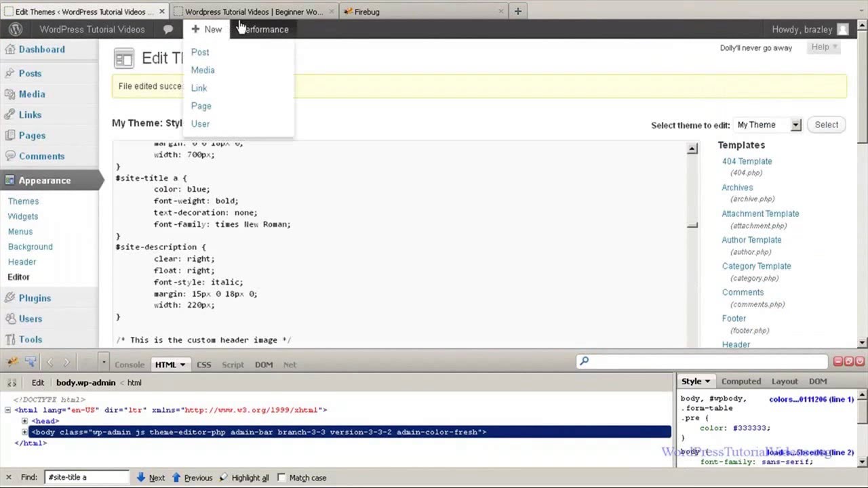Close the Firebug find bar
Image resolution: width=868 pixels, height=488 pixels.
click(9, 477)
